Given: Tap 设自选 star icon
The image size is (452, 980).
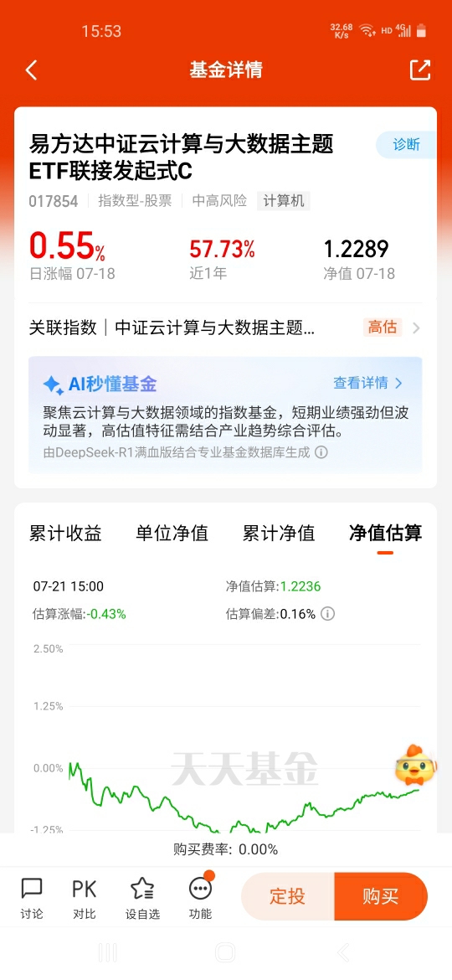Looking at the screenshot, I should coord(143,898).
